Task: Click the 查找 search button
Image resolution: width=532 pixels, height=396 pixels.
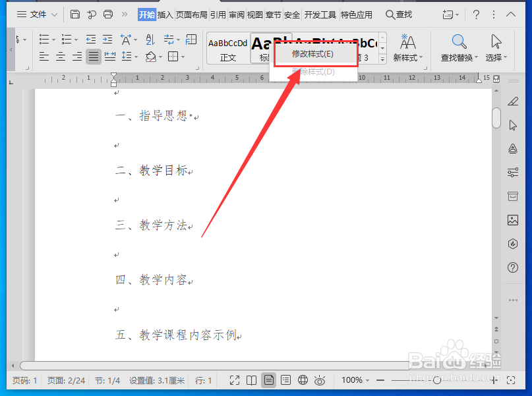Action: coord(399,14)
